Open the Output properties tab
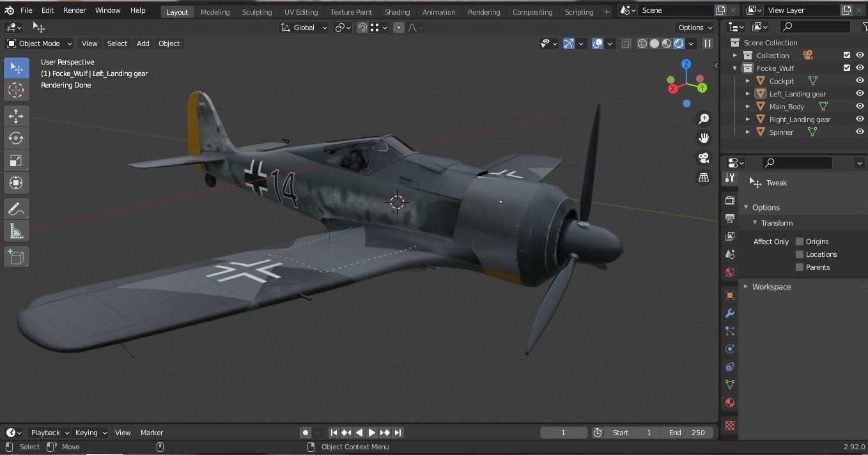The image size is (868, 455). tap(730, 219)
